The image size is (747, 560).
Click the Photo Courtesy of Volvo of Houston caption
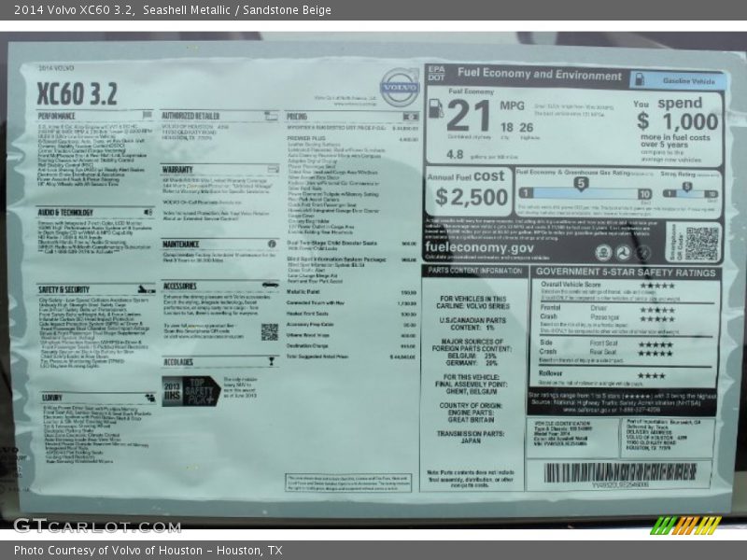pyautogui.click(x=148, y=551)
